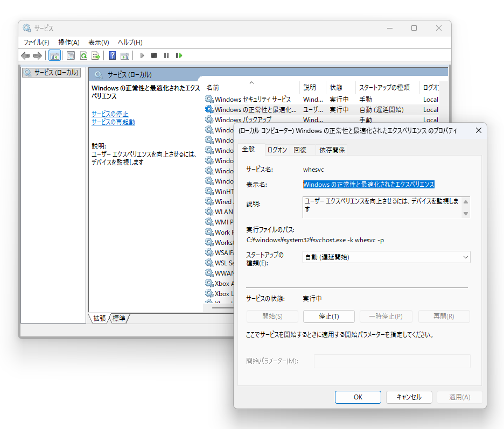Maximize the Services window
504x429 pixels.
414,28
